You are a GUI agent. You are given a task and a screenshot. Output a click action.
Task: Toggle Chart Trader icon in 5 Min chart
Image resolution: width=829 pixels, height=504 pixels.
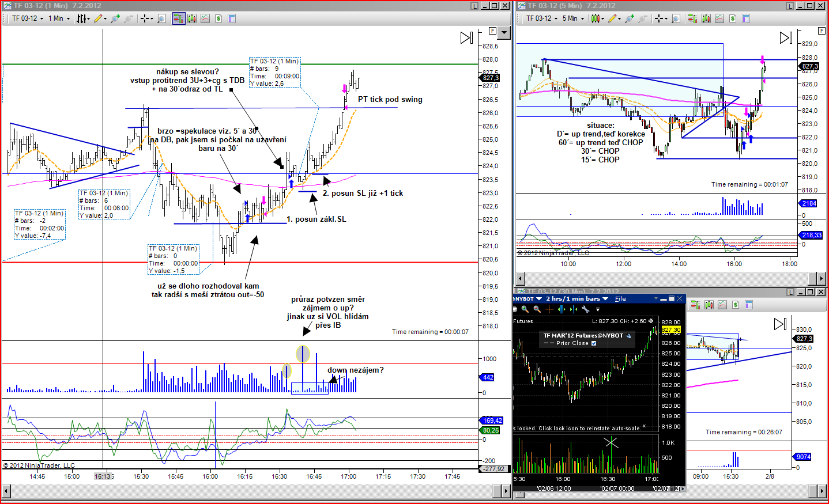coord(693,18)
